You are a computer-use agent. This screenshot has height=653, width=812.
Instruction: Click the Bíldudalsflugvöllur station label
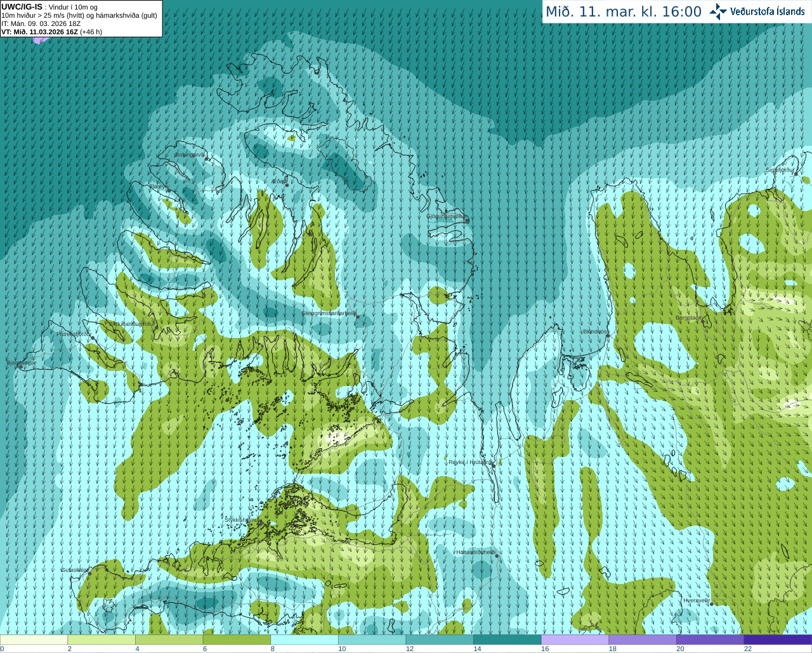click(132, 323)
